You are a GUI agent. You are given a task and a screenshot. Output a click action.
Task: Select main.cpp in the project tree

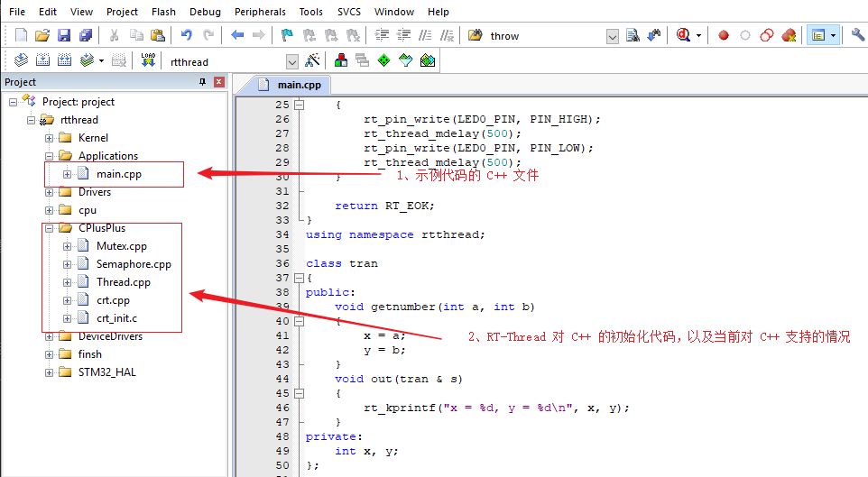(118, 174)
